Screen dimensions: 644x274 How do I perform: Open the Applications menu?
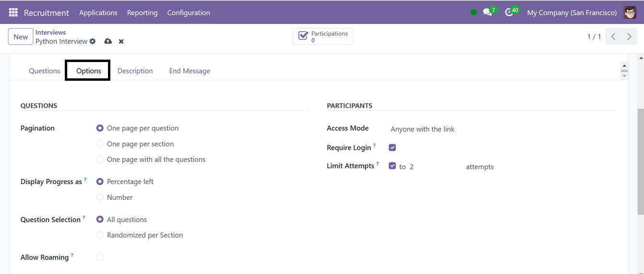(x=98, y=12)
